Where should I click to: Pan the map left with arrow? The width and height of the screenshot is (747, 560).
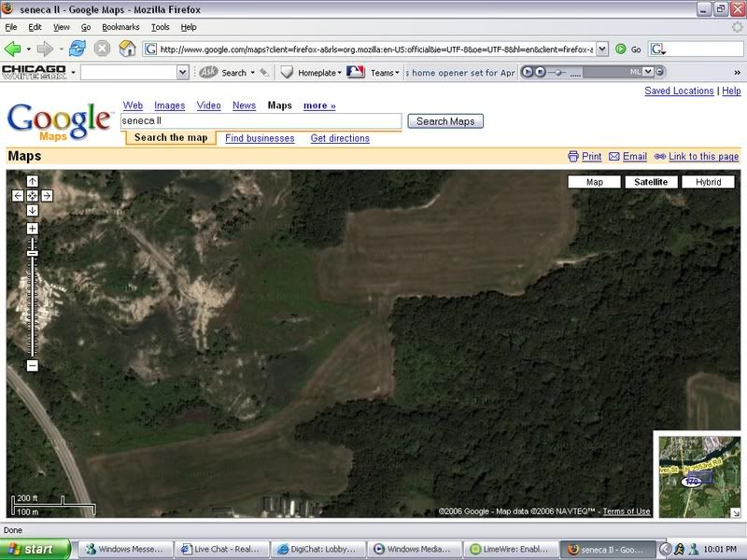point(18,196)
